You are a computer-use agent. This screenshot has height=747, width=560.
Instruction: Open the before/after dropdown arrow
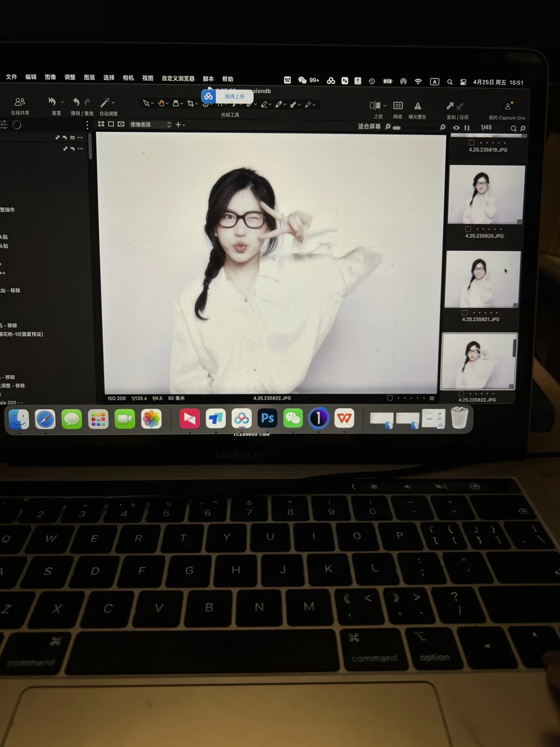pos(385,106)
